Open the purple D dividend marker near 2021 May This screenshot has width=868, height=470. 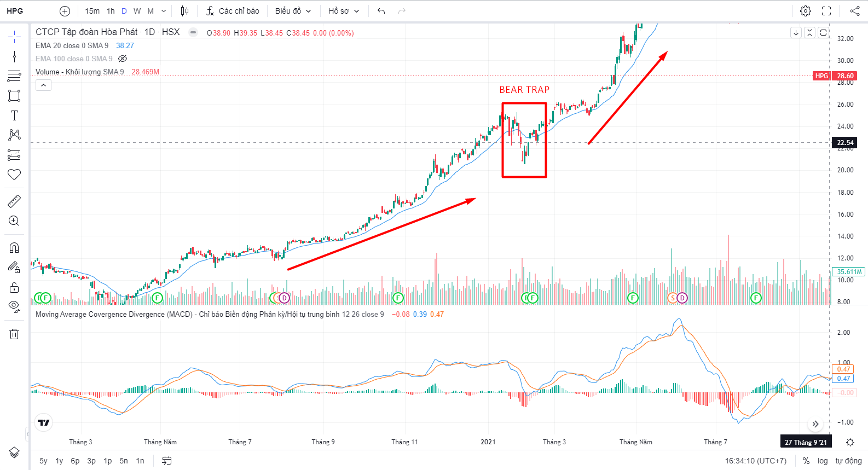point(682,298)
